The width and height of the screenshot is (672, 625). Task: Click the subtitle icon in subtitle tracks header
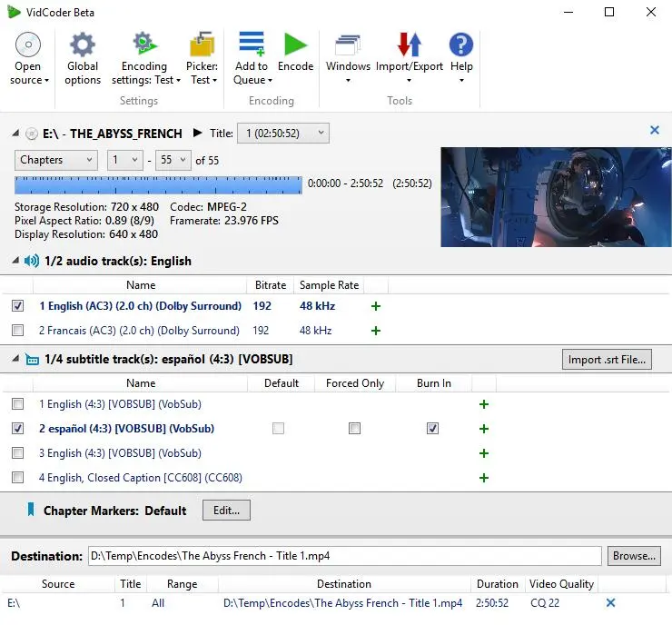tap(32, 359)
